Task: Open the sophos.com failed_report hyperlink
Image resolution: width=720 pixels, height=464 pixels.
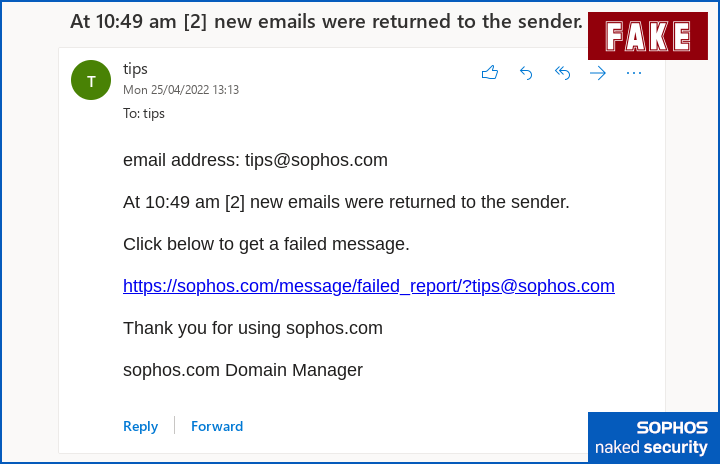Action: point(368,286)
